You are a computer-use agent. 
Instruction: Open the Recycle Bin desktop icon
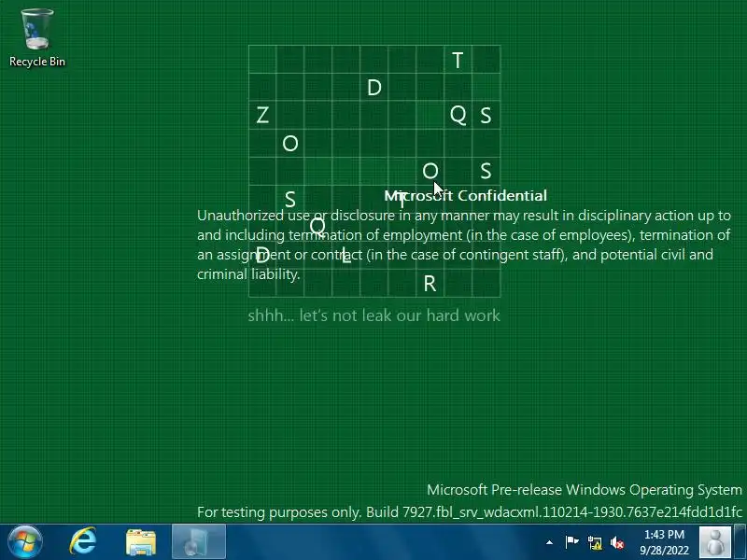tap(37, 37)
